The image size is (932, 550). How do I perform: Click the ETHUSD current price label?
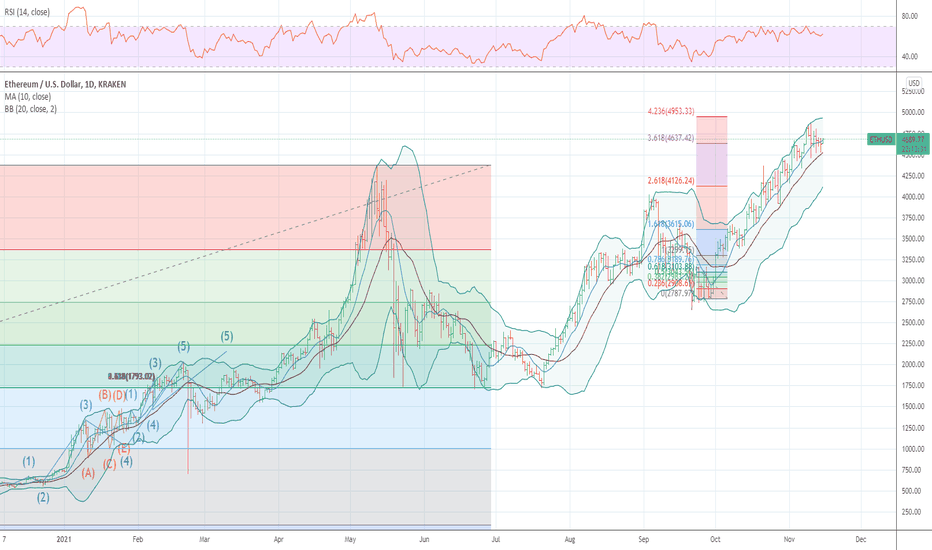881,139
